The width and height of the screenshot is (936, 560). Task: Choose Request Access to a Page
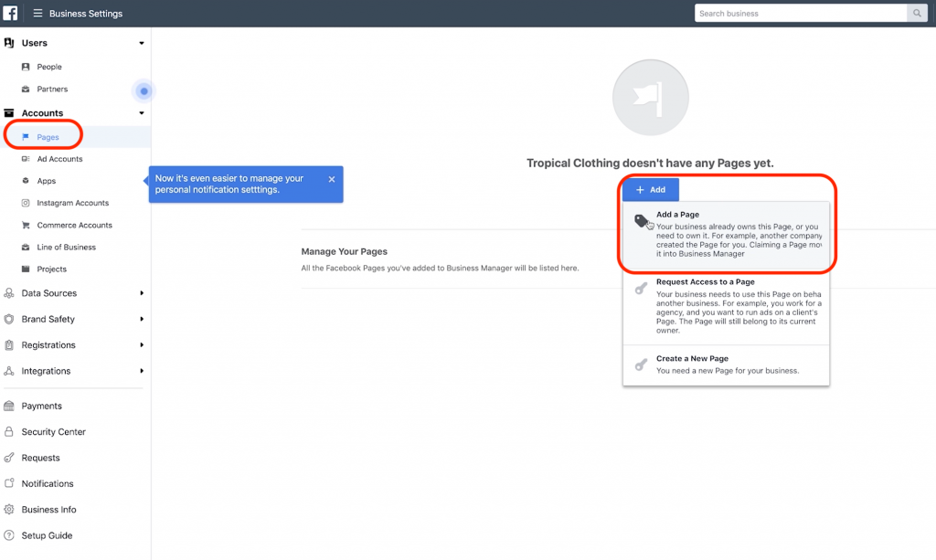coord(726,306)
